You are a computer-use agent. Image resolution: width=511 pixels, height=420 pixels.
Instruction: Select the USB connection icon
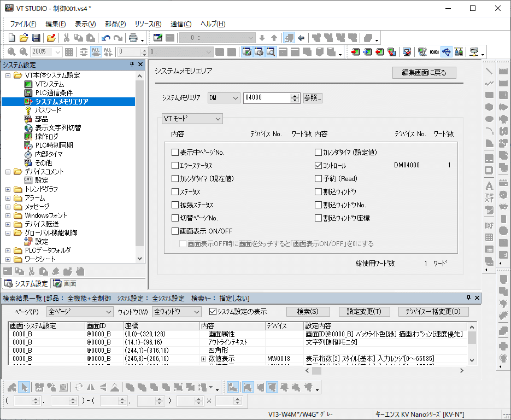click(446, 52)
